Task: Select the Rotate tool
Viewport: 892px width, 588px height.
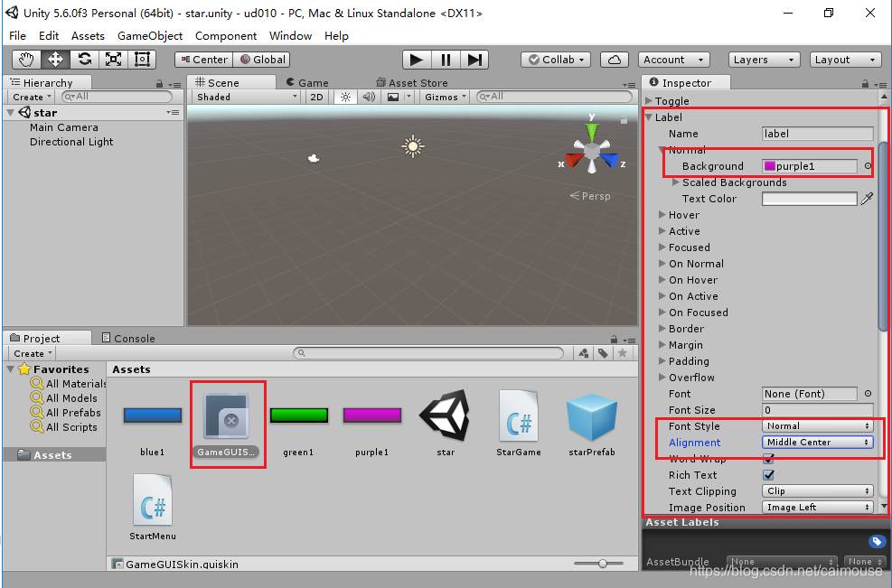Action: 85,60
